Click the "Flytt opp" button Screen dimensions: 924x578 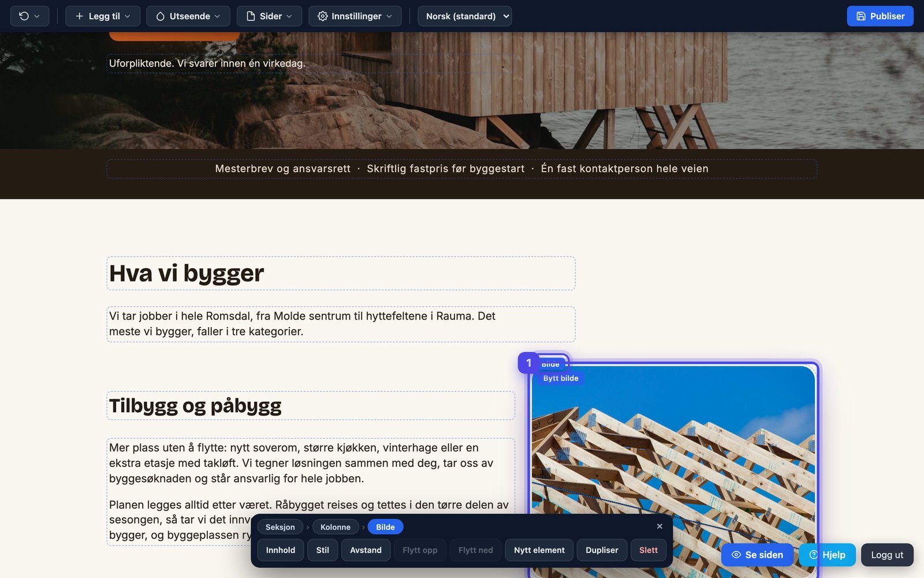420,550
